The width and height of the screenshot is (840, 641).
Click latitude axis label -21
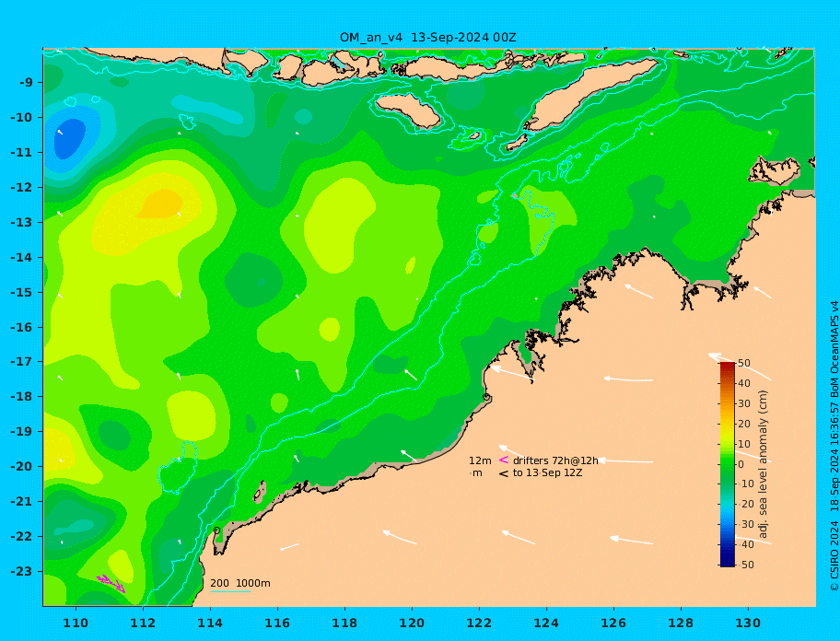pyautogui.click(x=21, y=502)
